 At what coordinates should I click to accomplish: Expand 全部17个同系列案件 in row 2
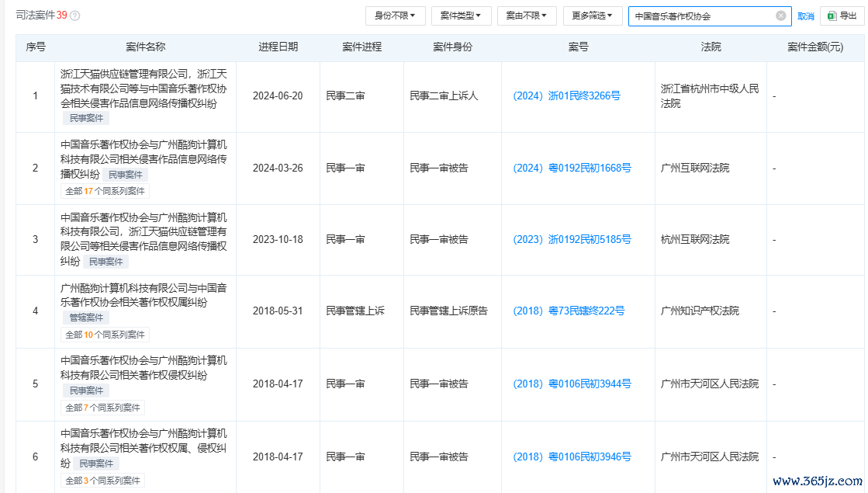105,191
